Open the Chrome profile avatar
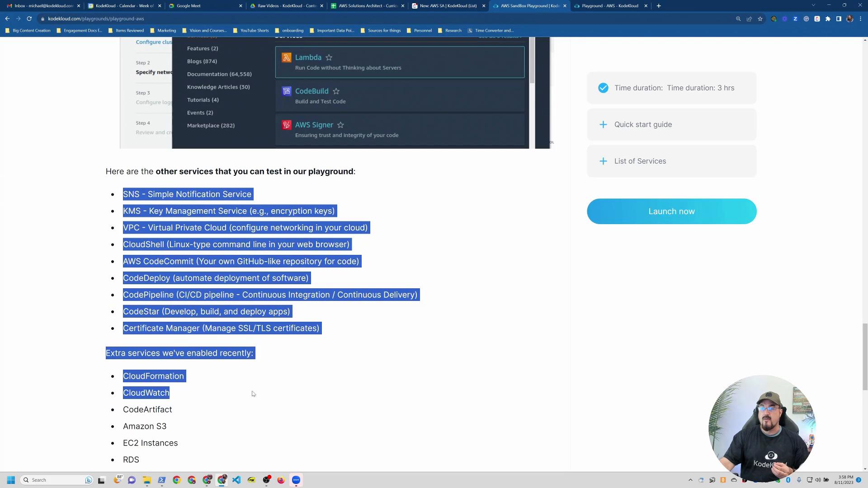The image size is (868, 488). (x=849, y=19)
